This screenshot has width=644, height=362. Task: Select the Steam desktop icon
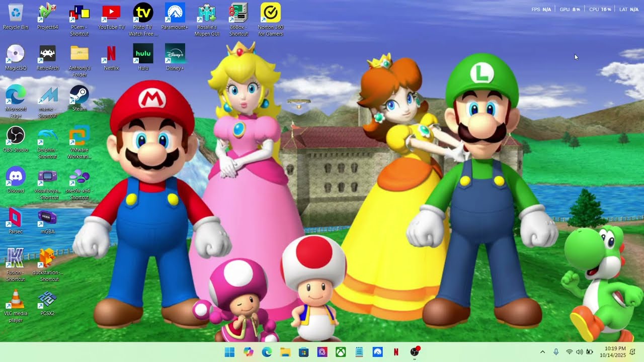tap(79, 98)
